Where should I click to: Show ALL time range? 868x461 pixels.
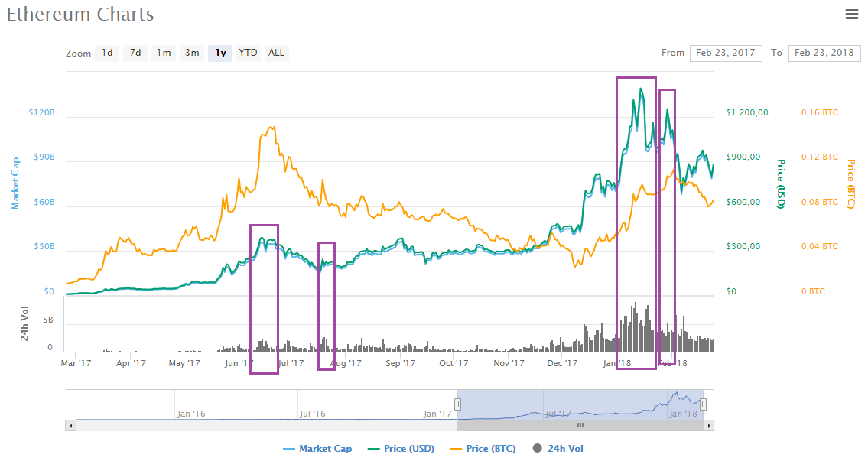[x=276, y=53]
